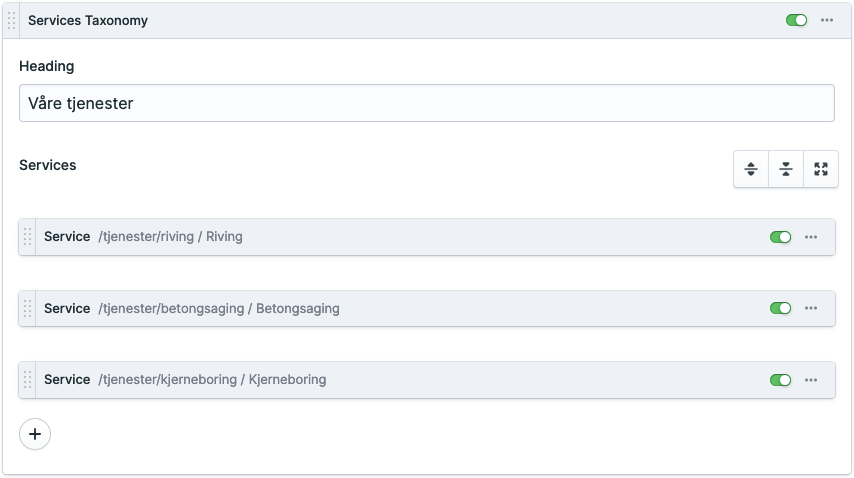
Task: Expand the Betongsaging service row
Action: click(450, 309)
